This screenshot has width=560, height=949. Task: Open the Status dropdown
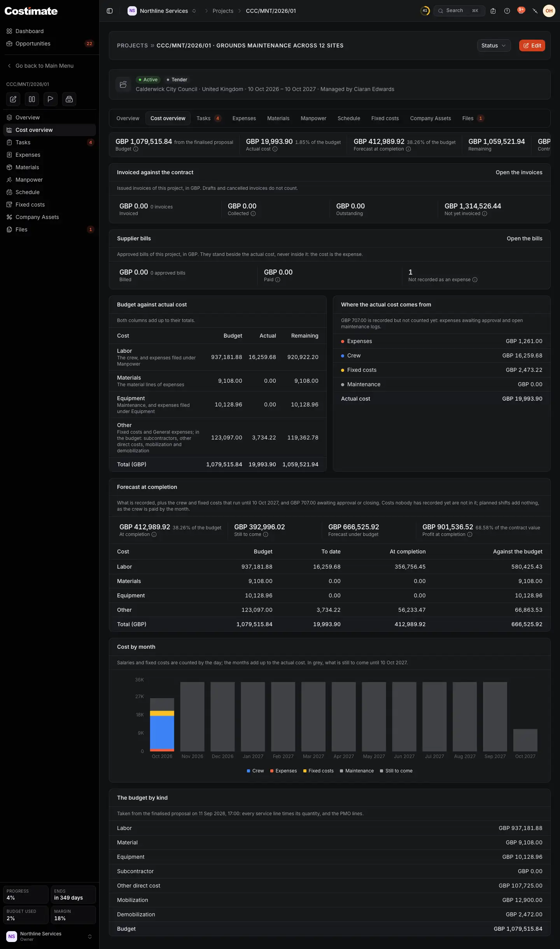click(x=494, y=46)
